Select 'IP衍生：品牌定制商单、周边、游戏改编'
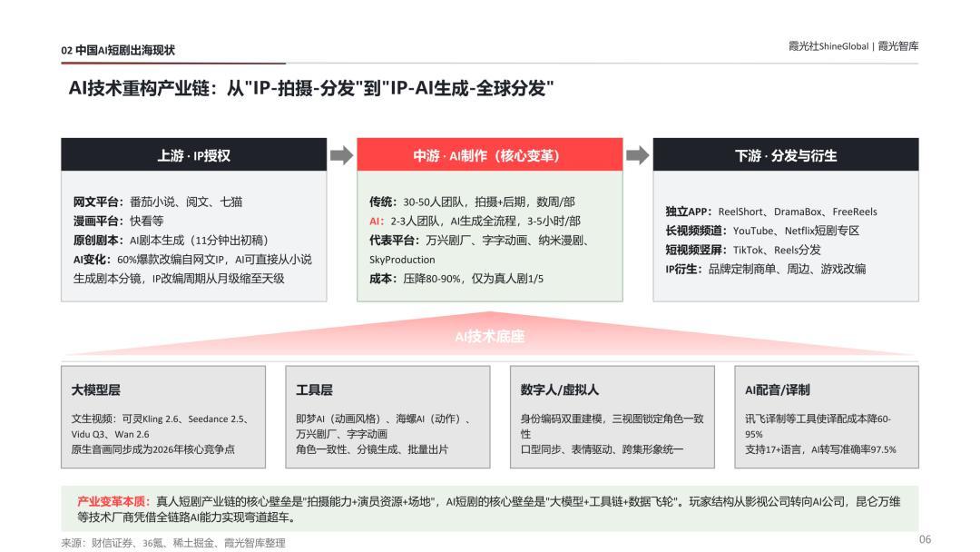 766,270
